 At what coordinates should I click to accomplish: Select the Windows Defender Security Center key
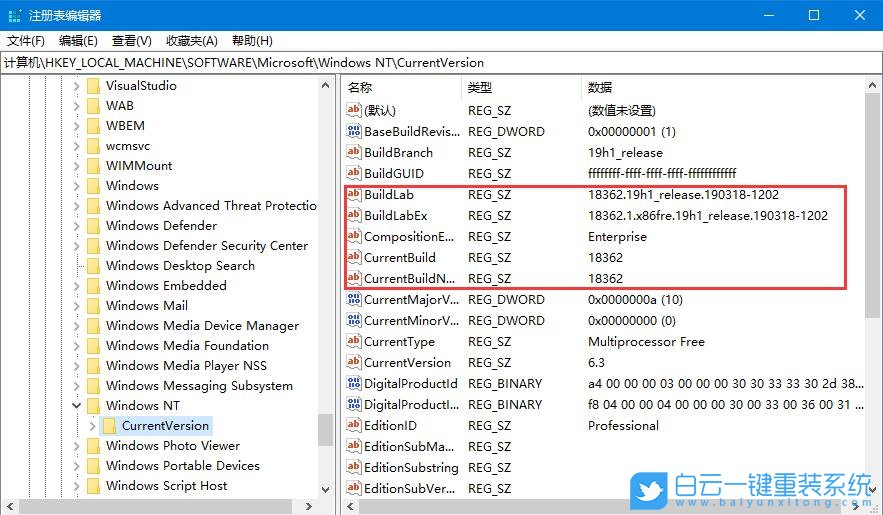tap(207, 245)
